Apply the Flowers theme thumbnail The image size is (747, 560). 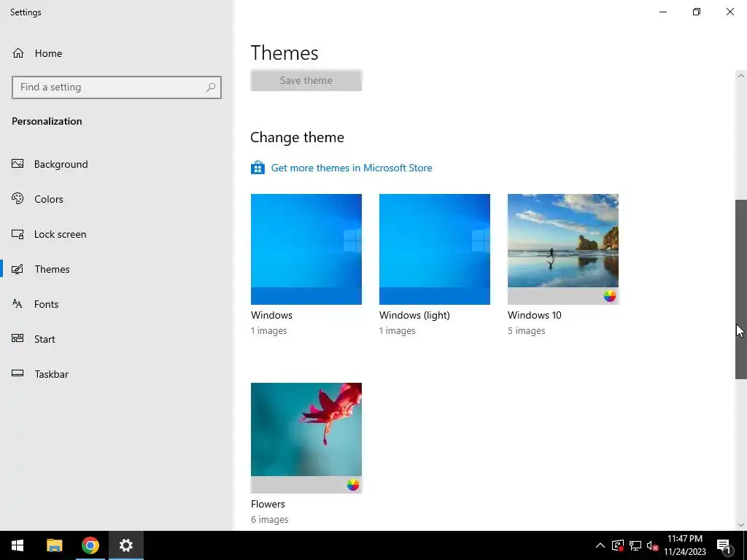[x=306, y=437]
